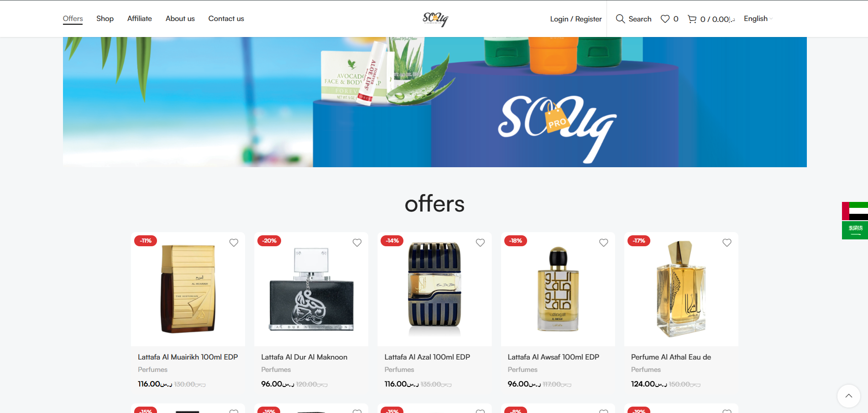Open the Shop menu item
This screenshot has height=413, width=868.
point(105,19)
